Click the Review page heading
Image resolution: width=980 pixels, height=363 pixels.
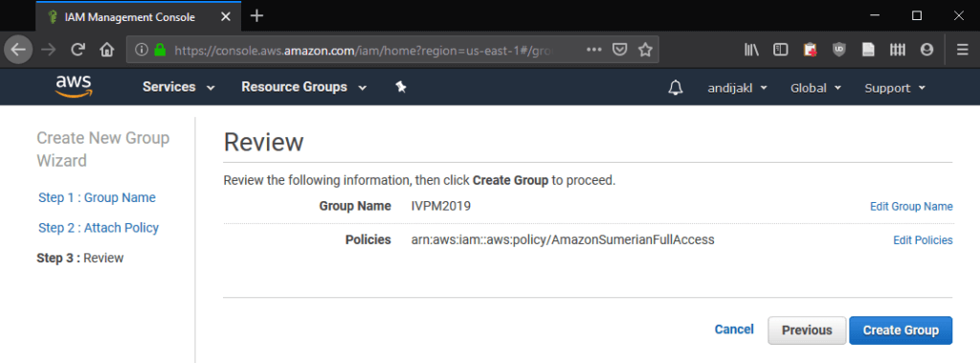pos(263,142)
